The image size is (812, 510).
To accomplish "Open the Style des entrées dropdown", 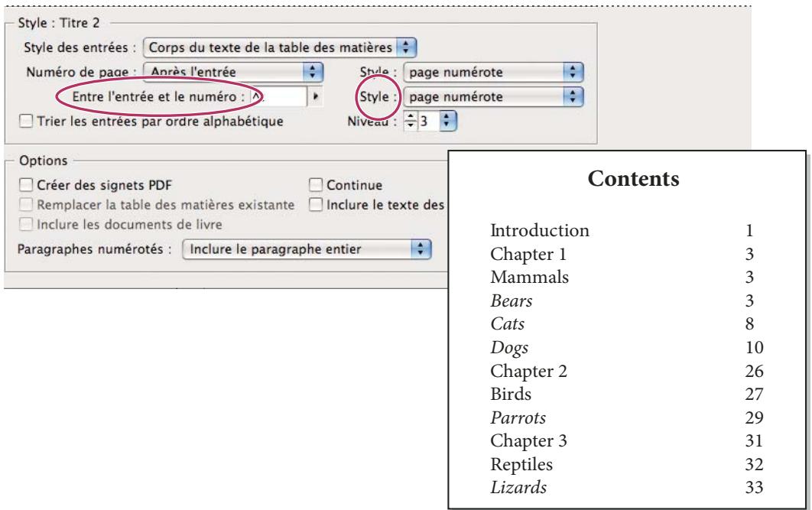I will pos(280,47).
